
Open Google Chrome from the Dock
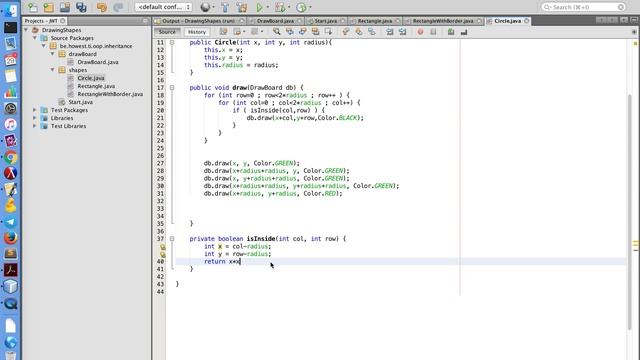pyautogui.click(x=11, y=157)
